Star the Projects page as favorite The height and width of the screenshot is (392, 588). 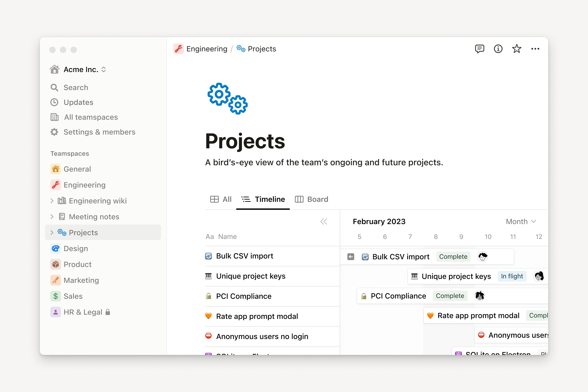[x=517, y=48]
